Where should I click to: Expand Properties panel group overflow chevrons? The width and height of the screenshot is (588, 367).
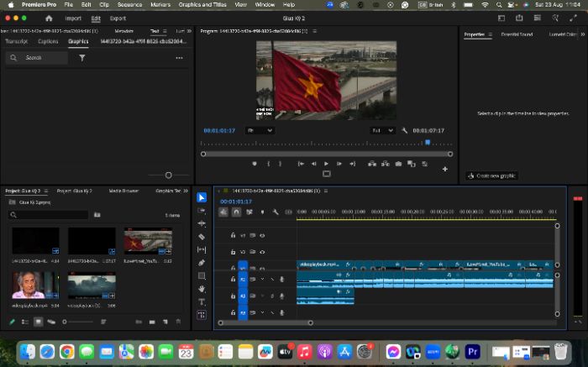[x=583, y=34]
